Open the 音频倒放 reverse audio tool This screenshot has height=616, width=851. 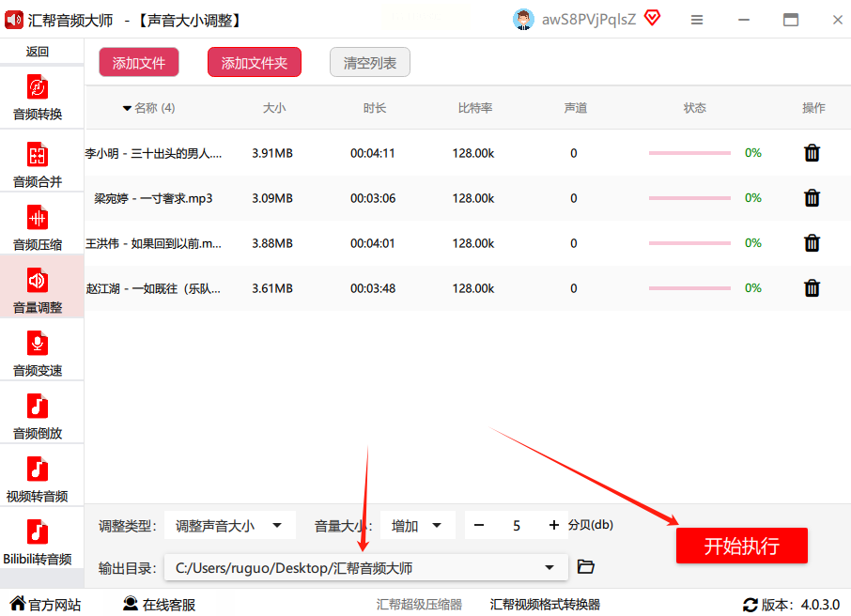coord(38,416)
